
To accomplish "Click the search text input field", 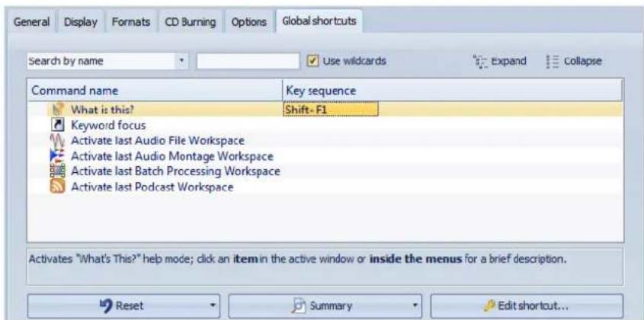I will tap(248, 61).
